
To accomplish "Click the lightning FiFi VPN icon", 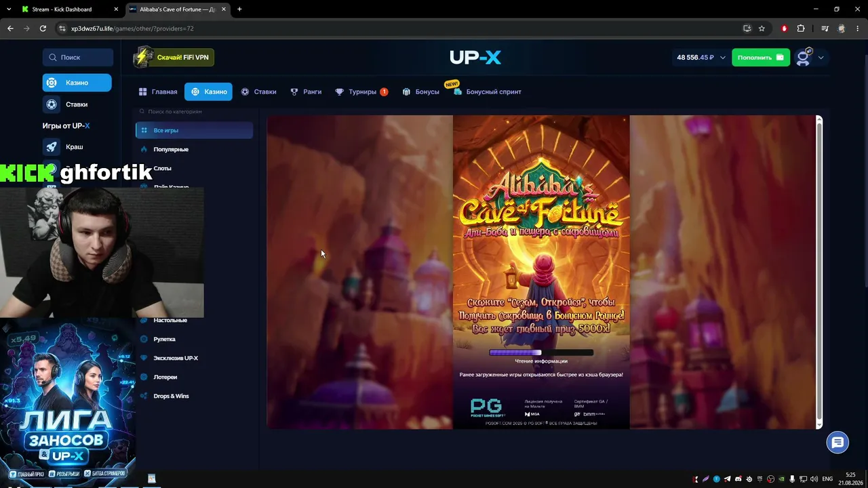I will (x=142, y=57).
